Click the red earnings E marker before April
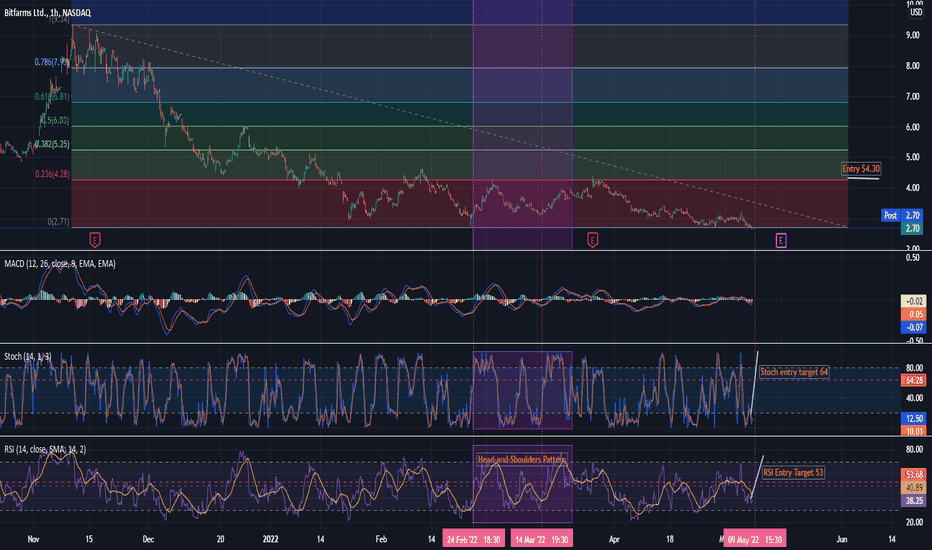 592,240
